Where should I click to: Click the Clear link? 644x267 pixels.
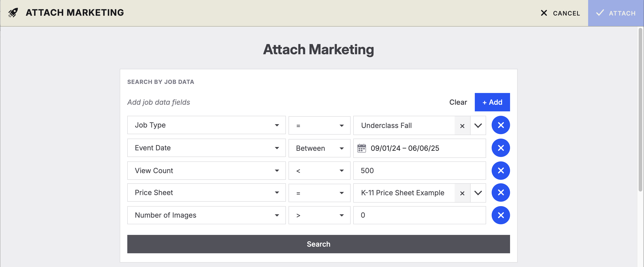[458, 102]
